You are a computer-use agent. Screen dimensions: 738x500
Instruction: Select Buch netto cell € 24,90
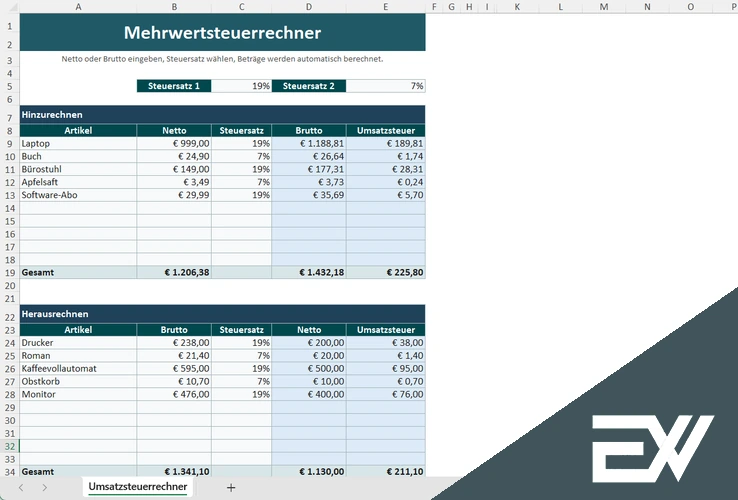[174, 156]
